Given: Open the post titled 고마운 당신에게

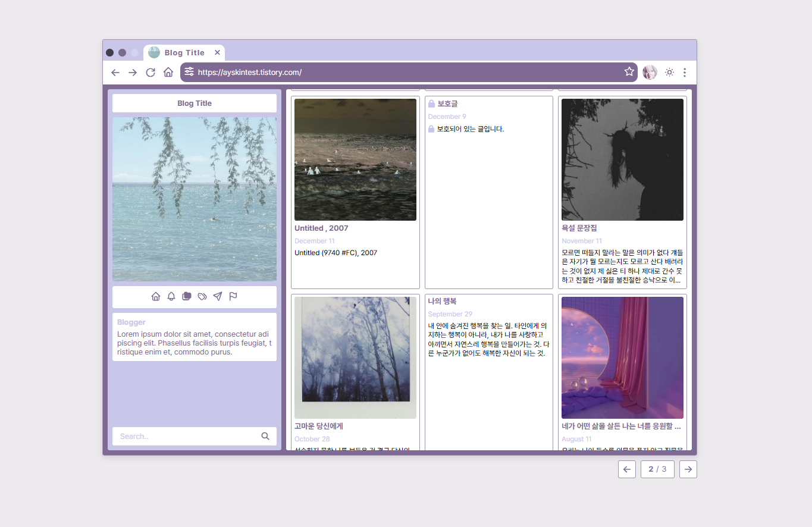Looking at the screenshot, I should [319, 426].
